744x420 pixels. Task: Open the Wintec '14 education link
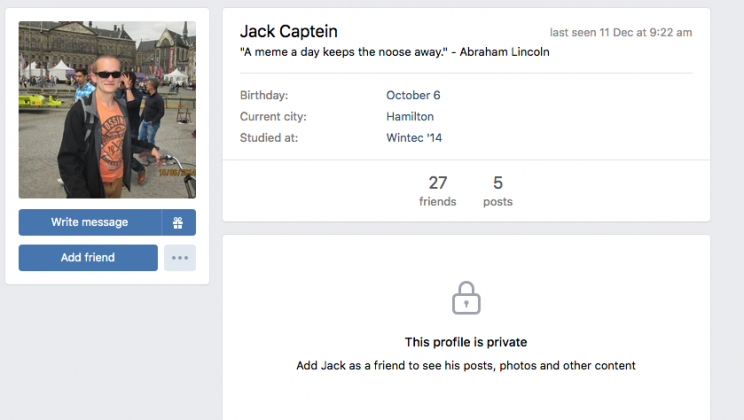click(x=414, y=137)
